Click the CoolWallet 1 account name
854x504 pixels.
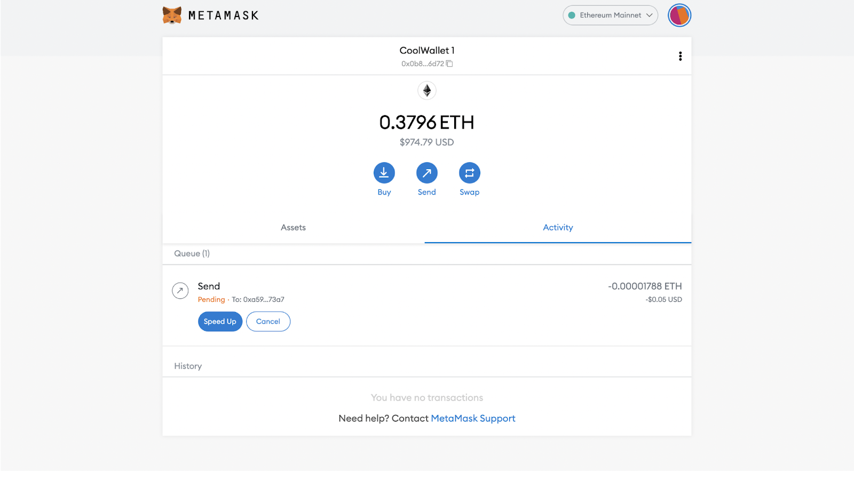pyautogui.click(x=427, y=51)
